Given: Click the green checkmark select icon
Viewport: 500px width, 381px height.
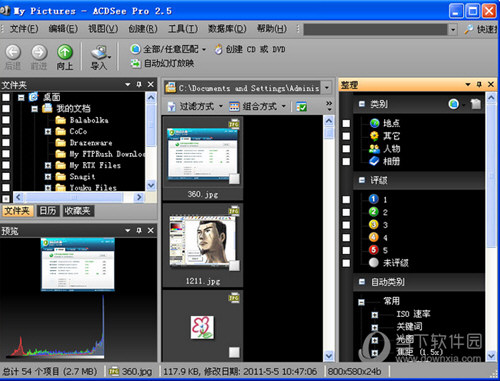Looking at the screenshot, I should coord(301,107).
